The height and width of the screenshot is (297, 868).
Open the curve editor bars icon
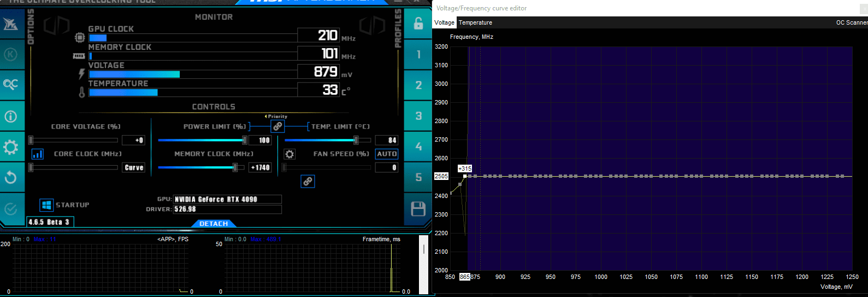pos(37,154)
